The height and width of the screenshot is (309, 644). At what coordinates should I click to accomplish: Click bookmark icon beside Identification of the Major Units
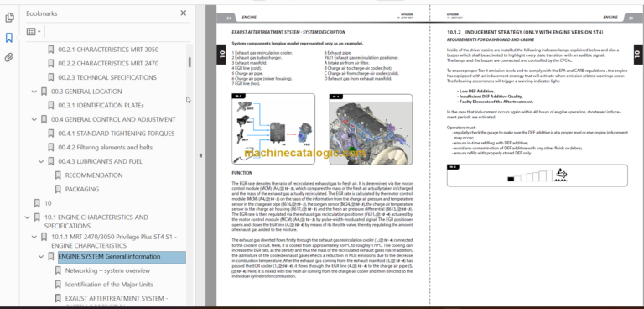click(x=58, y=285)
